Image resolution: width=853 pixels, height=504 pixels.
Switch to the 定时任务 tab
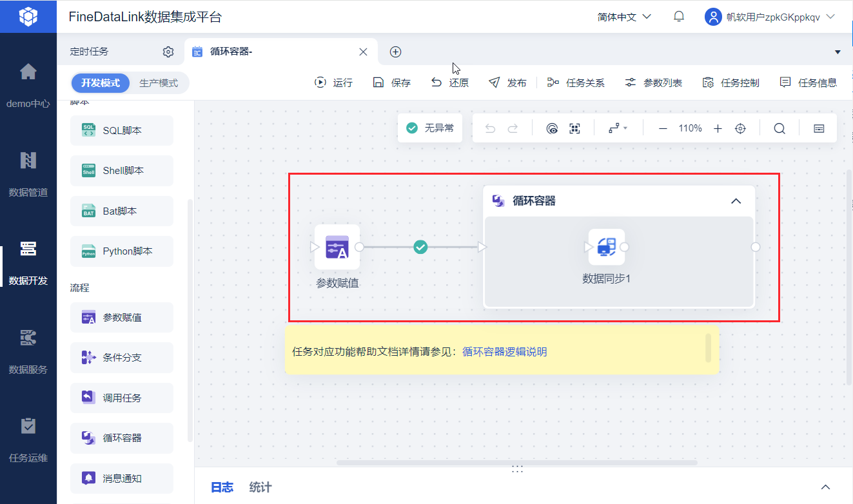pyautogui.click(x=90, y=52)
